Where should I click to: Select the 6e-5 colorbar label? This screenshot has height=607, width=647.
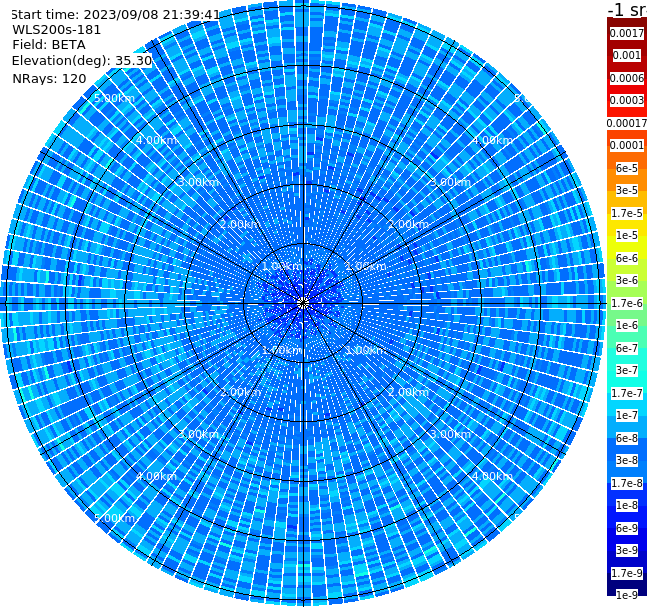click(x=627, y=168)
